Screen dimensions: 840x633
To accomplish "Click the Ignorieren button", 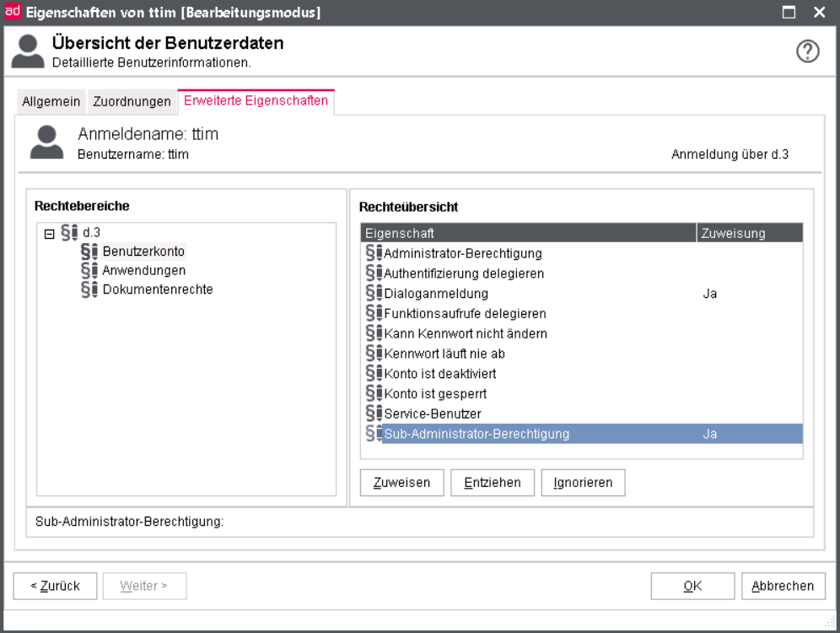I will coord(583,483).
